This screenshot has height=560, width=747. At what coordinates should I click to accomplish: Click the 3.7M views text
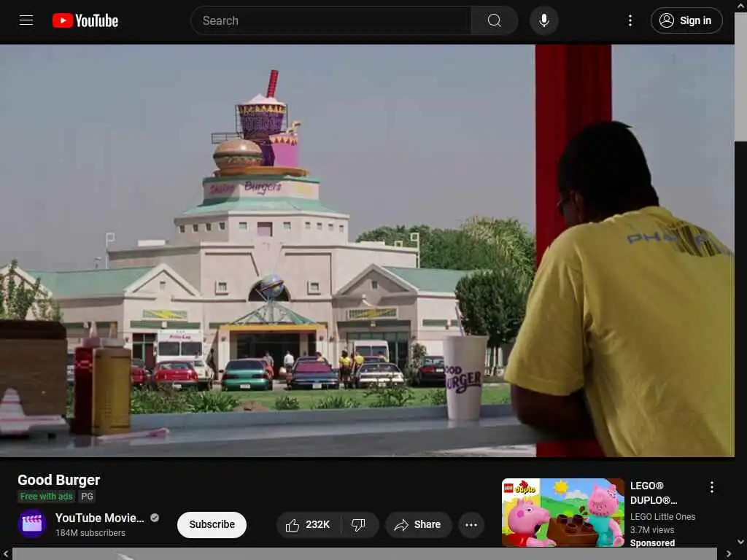(652, 529)
